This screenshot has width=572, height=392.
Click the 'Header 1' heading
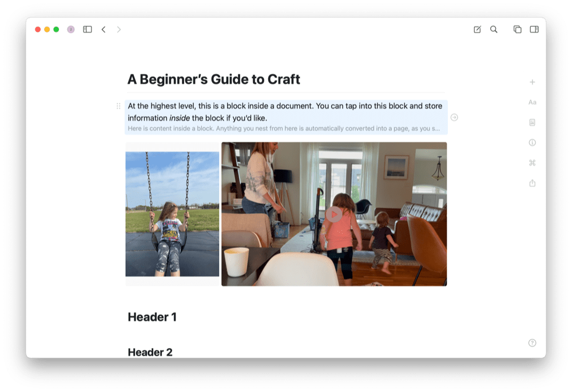pyautogui.click(x=152, y=317)
